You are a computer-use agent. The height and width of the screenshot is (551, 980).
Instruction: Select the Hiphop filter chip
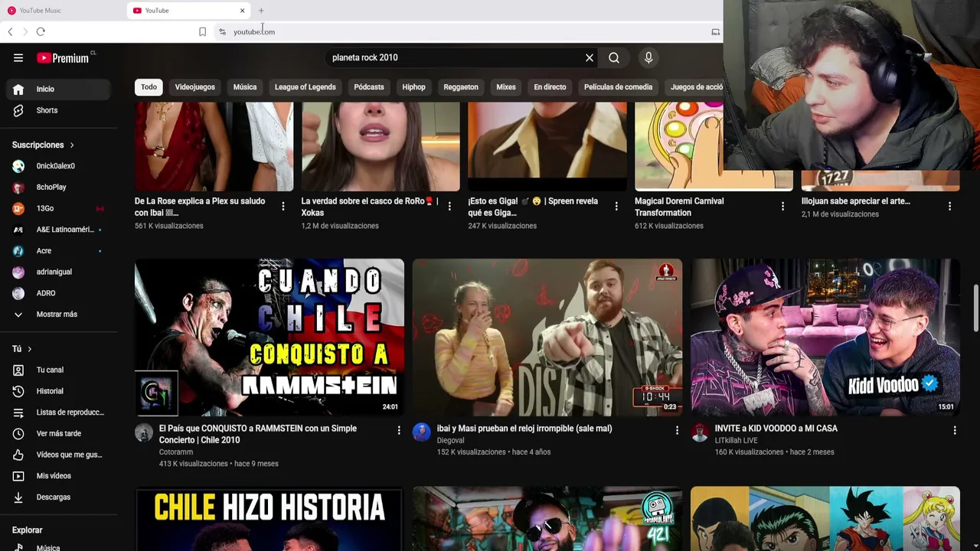pos(413,87)
